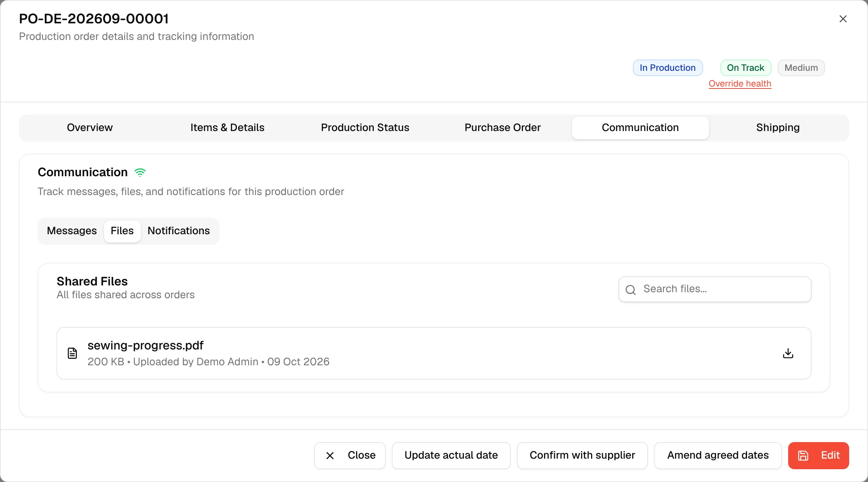The width and height of the screenshot is (868, 482).
Task: View the Shipping tab
Action: [x=778, y=128]
